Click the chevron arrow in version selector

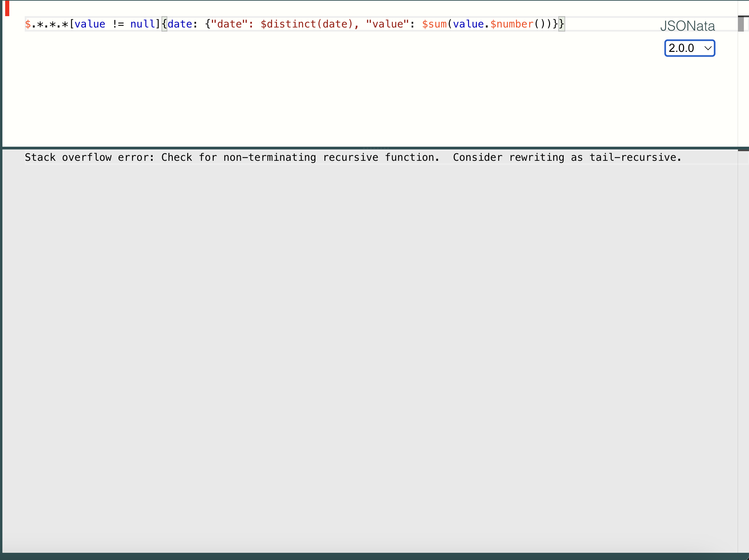click(x=708, y=48)
